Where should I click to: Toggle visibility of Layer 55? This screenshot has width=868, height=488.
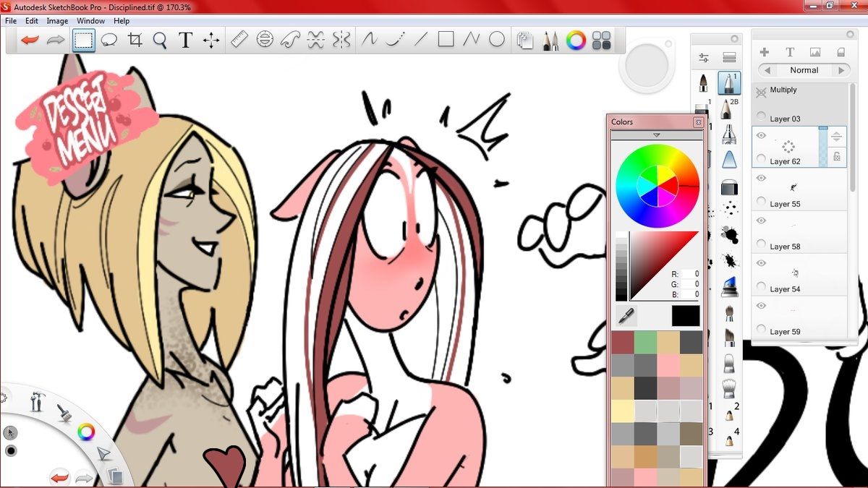pos(761,178)
